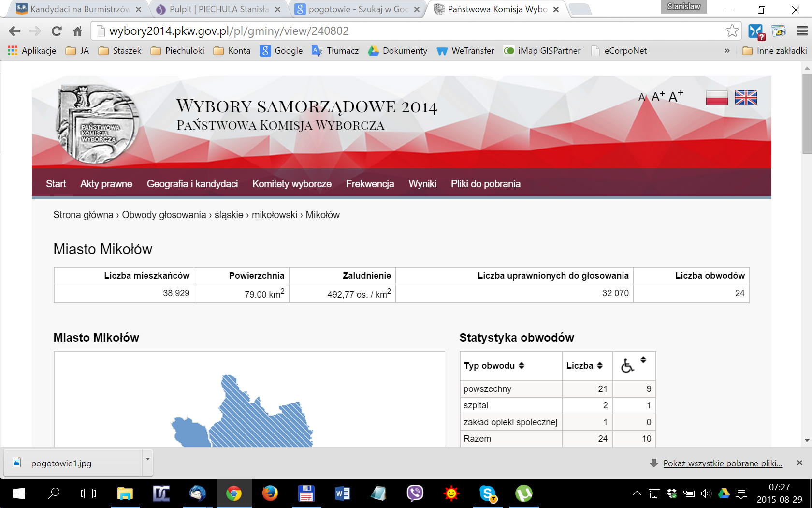The width and height of the screenshot is (812, 508).
Task: Open Skype from the taskbar
Action: [488, 493]
